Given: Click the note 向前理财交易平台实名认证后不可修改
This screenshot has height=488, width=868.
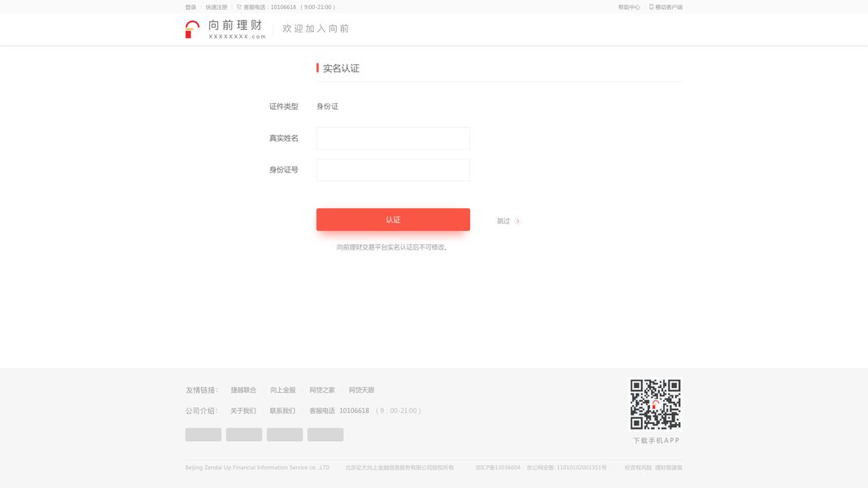Looking at the screenshot, I should coord(393,247).
